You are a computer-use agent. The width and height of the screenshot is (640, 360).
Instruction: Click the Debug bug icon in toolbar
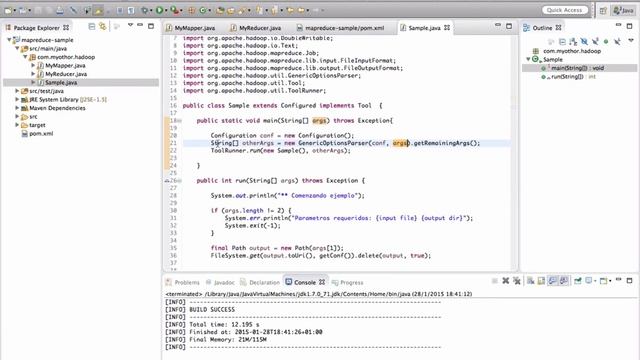pyautogui.click(x=144, y=10)
